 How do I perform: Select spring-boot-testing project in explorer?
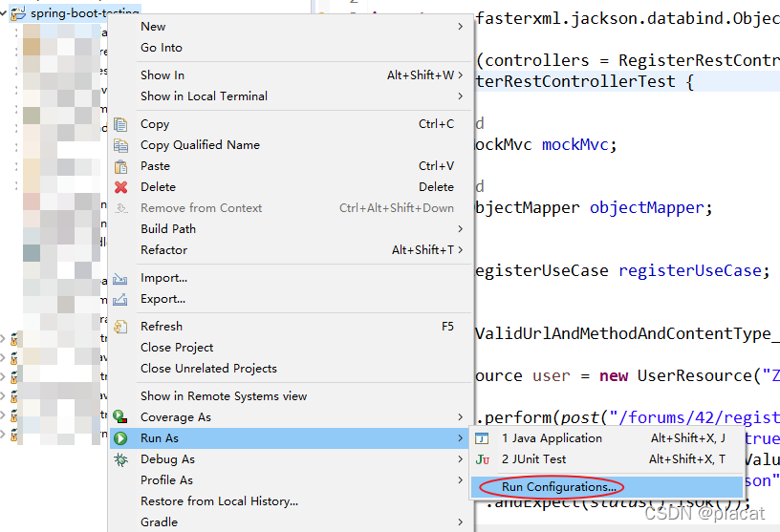point(84,13)
